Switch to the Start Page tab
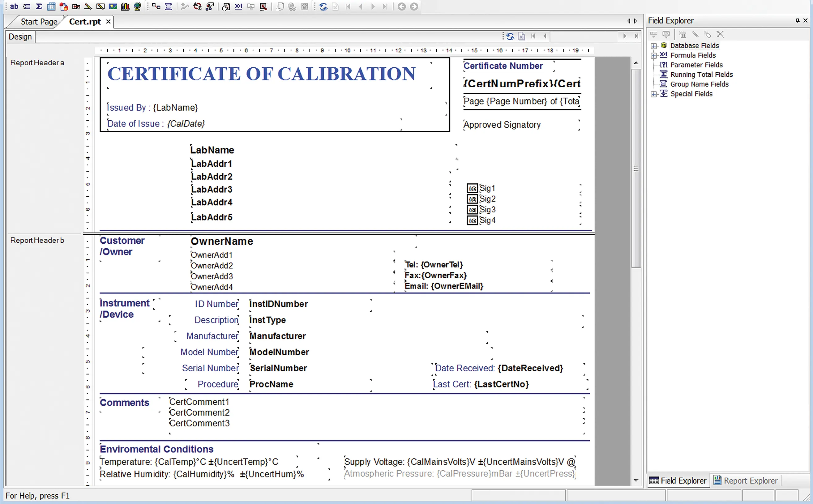 click(39, 21)
